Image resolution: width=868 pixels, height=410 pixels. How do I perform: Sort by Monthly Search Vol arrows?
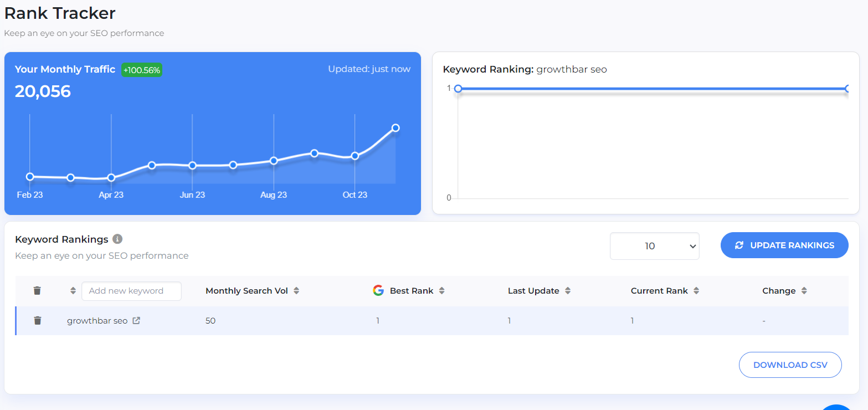296,291
